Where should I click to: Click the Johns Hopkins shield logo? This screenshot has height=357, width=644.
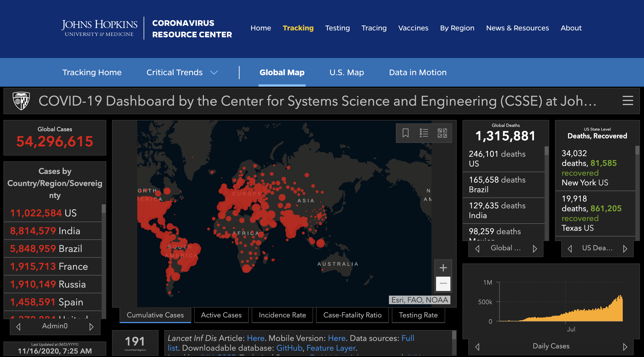21,101
